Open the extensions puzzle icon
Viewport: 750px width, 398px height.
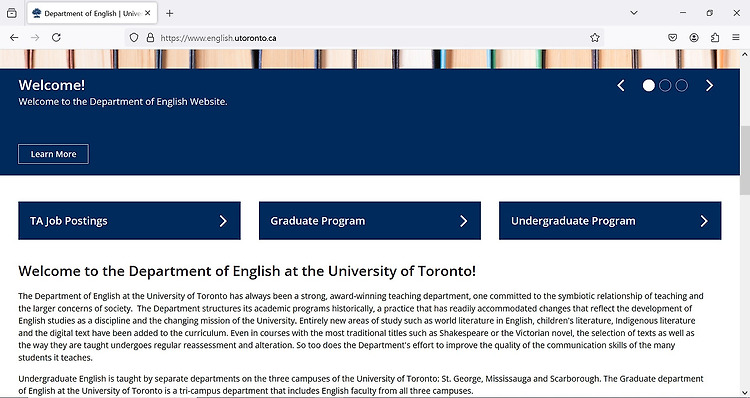tap(715, 37)
